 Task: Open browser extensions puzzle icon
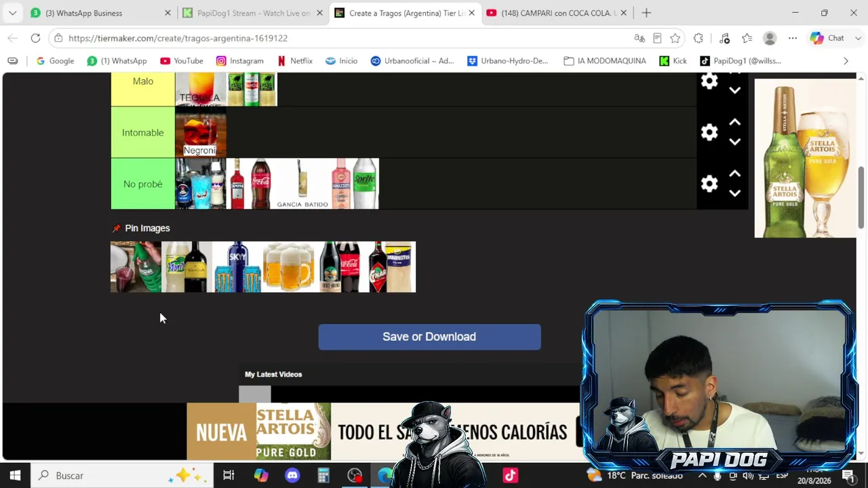coord(698,38)
